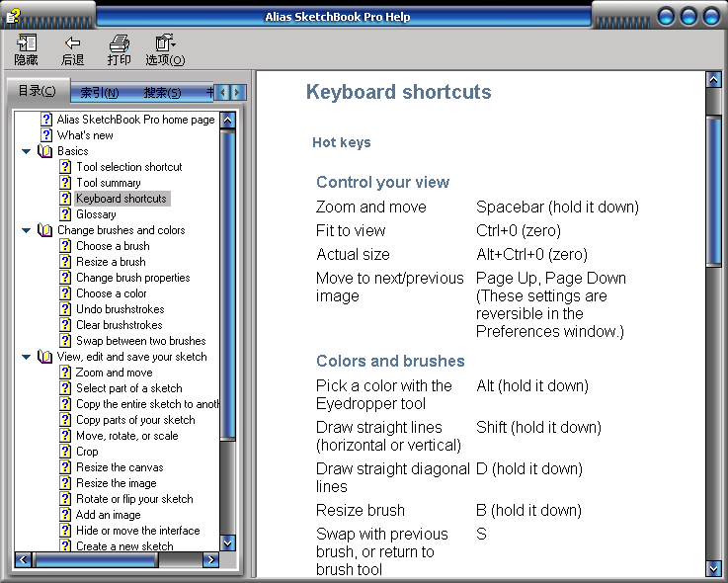The image size is (728, 583).
Task: Open the Tool summary topic
Action: [109, 183]
